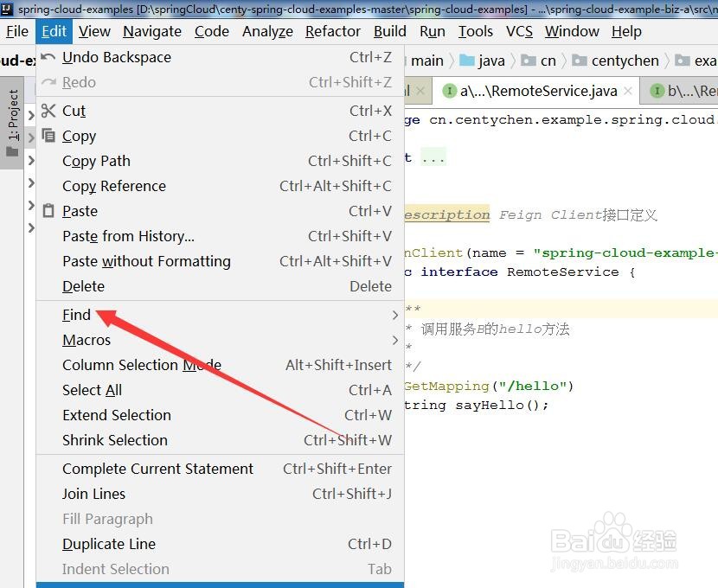Open the Tools menu
Image resolution: width=718 pixels, height=588 pixels.
[x=475, y=31]
